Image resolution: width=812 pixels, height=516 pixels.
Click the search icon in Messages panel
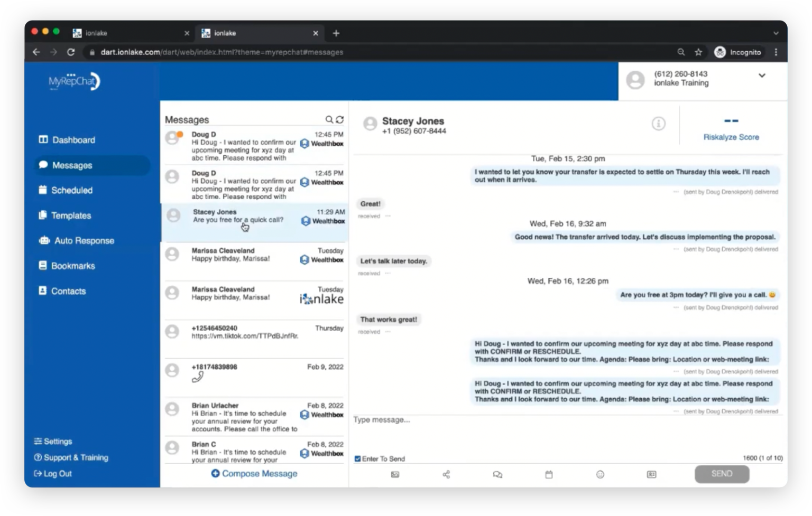330,119
